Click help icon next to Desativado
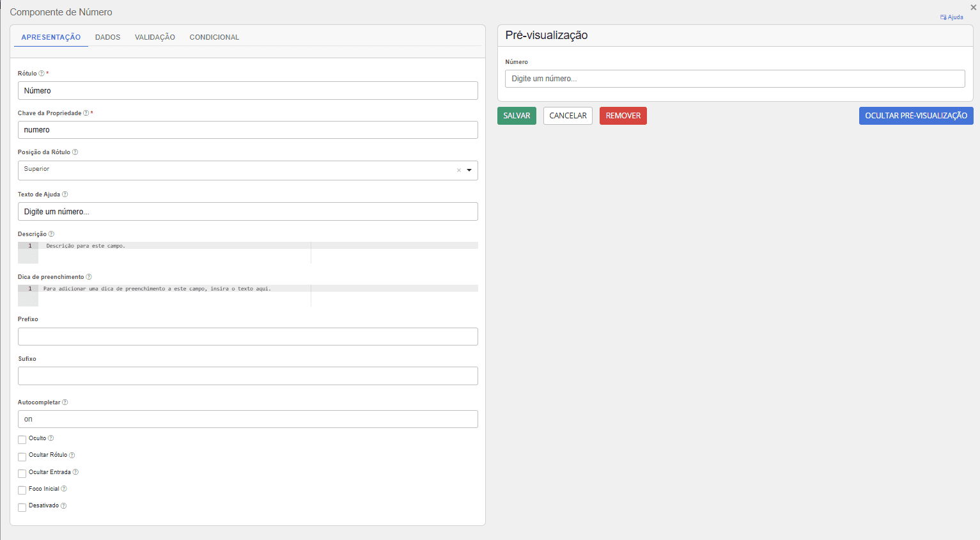Viewport: 980px width, 540px height. point(63,505)
